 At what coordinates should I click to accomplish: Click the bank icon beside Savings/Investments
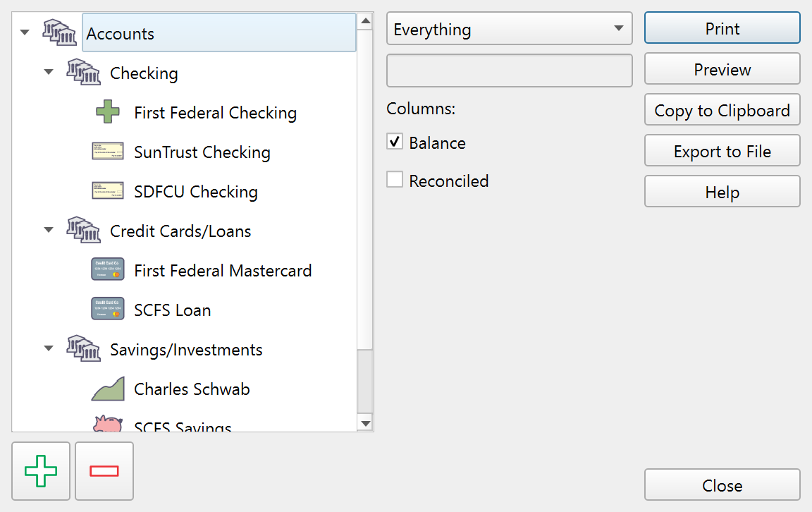pyautogui.click(x=83, y=348)
